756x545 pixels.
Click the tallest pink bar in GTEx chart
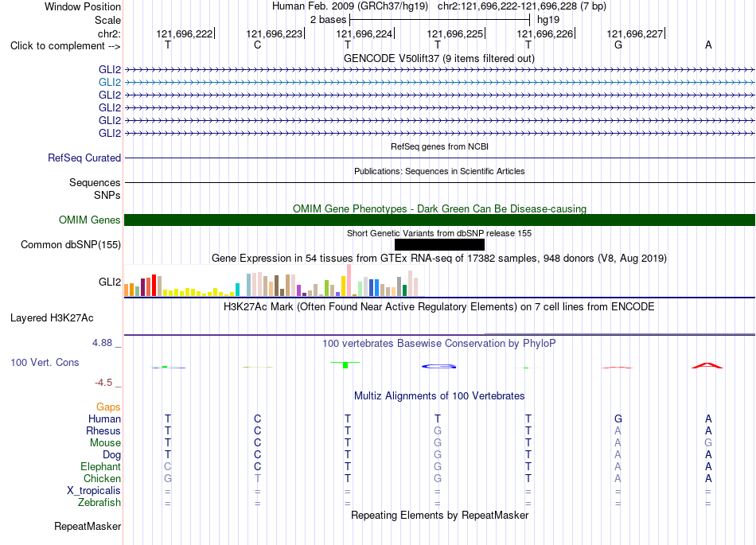coord(349,280)
